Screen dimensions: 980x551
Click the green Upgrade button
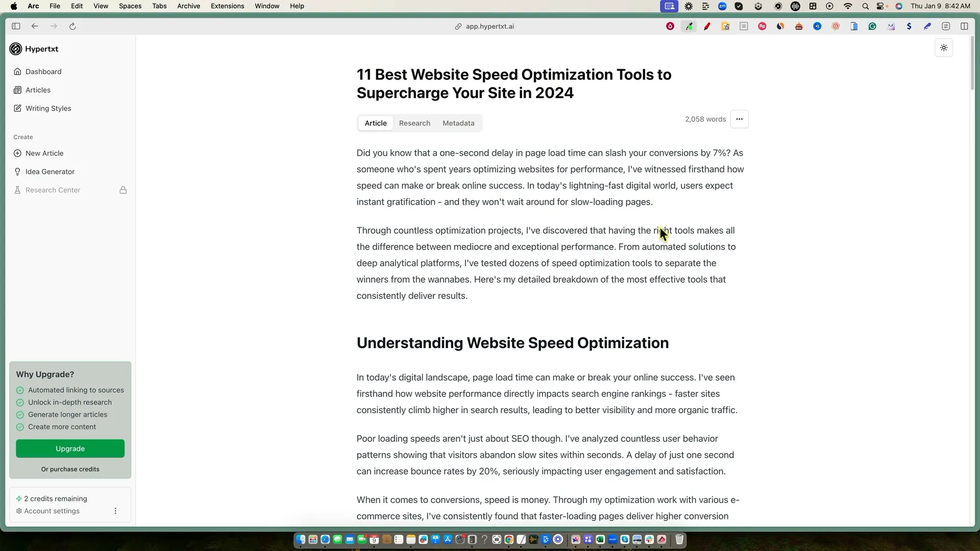(70, 449)
